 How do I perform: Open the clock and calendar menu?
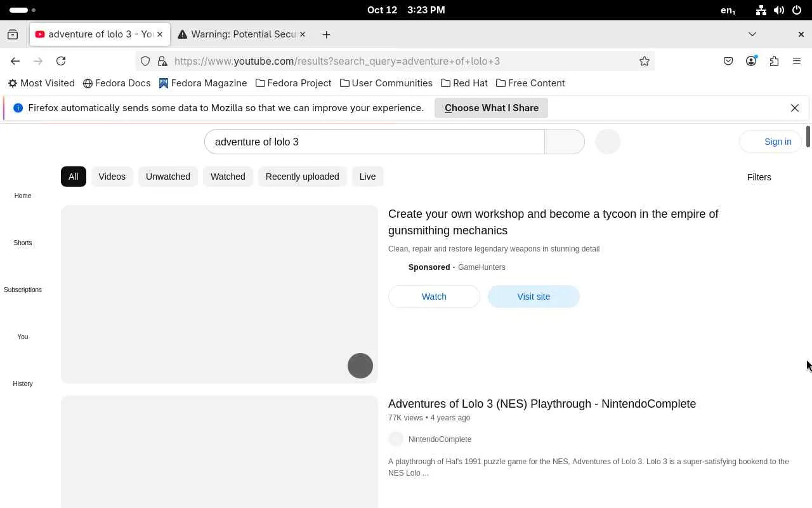point(406,10)
